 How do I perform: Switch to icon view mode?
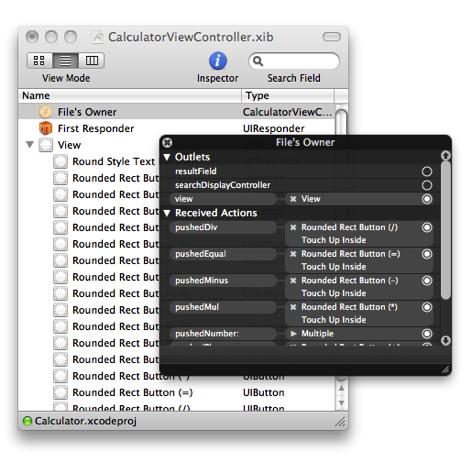click(x=39, y=60)
